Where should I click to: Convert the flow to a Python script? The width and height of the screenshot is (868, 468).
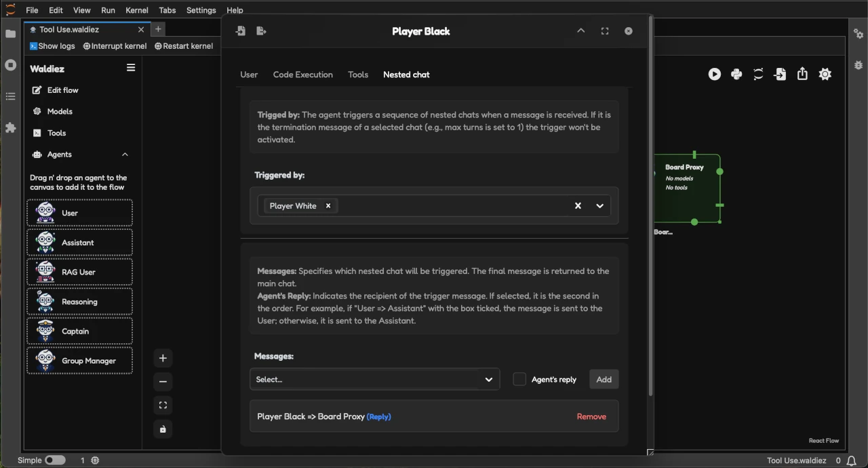736,74
